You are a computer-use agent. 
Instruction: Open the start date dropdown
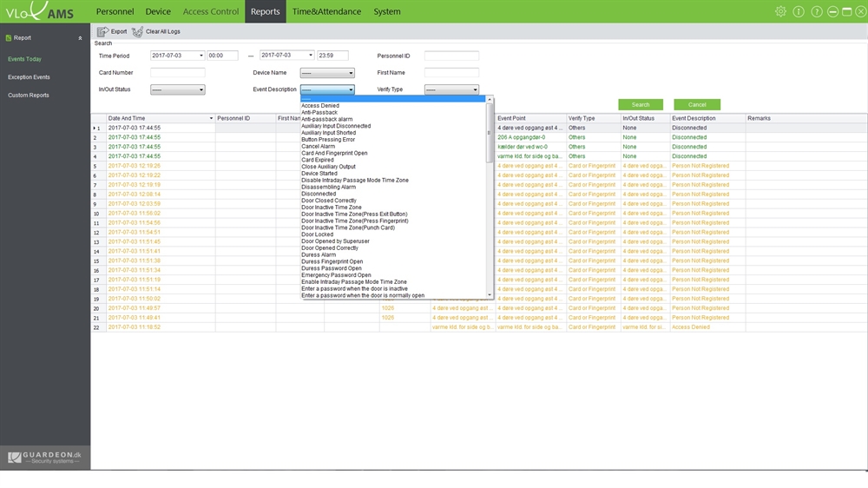tap(201, 56)
